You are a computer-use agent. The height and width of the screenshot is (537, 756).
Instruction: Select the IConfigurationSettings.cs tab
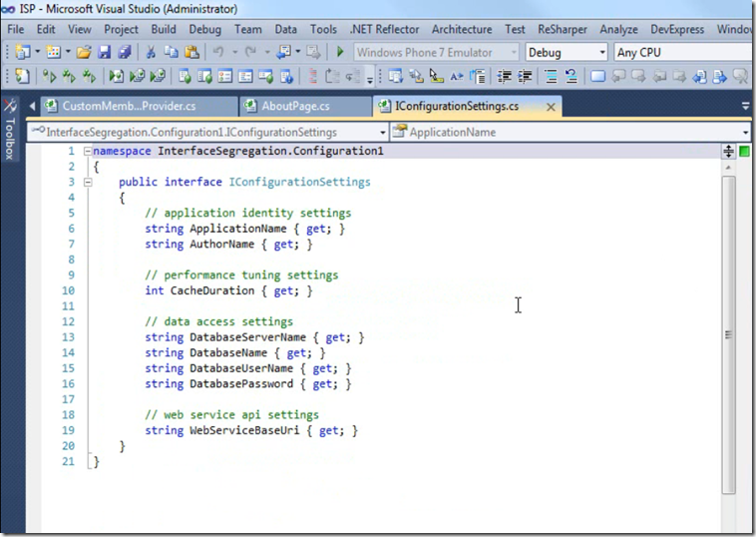pos(457,106)
